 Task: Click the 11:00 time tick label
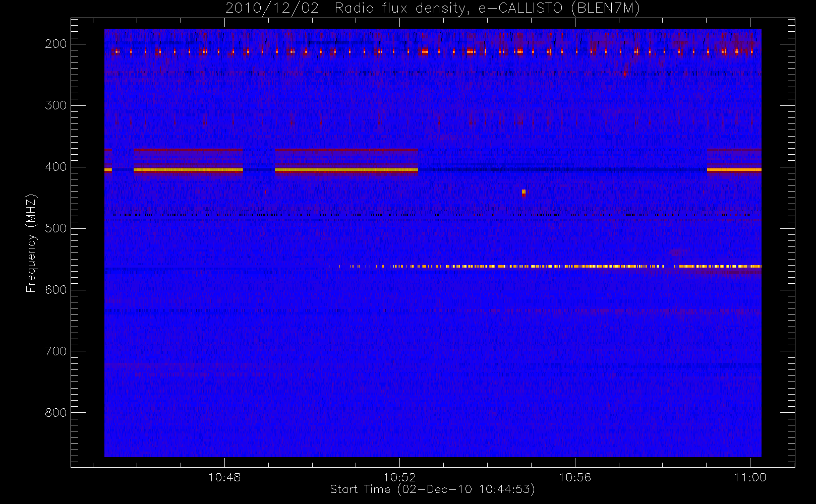click(750, 477)
